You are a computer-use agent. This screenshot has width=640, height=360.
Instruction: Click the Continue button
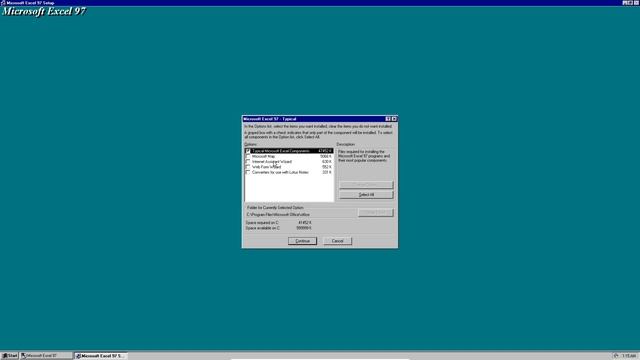pos(302,241)
